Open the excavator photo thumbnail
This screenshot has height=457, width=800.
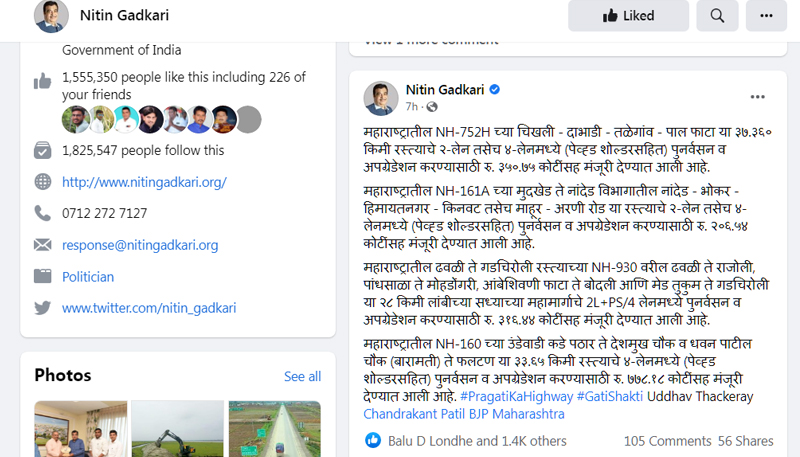tap(178, 429)
